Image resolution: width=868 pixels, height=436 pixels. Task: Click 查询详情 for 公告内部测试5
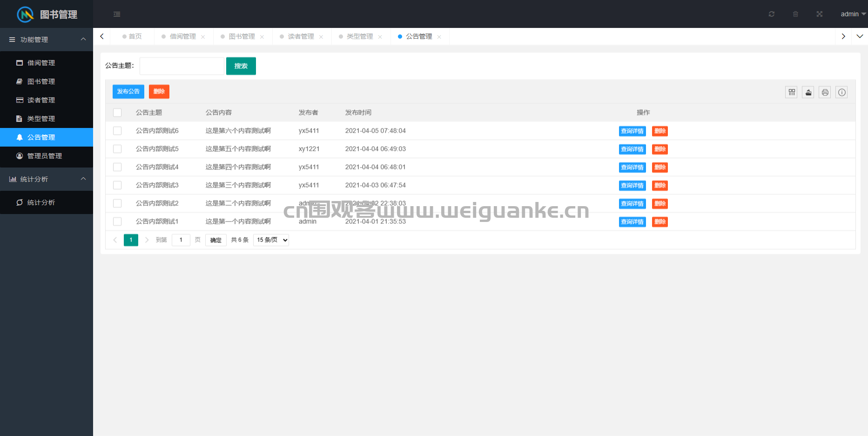point(632,149)
